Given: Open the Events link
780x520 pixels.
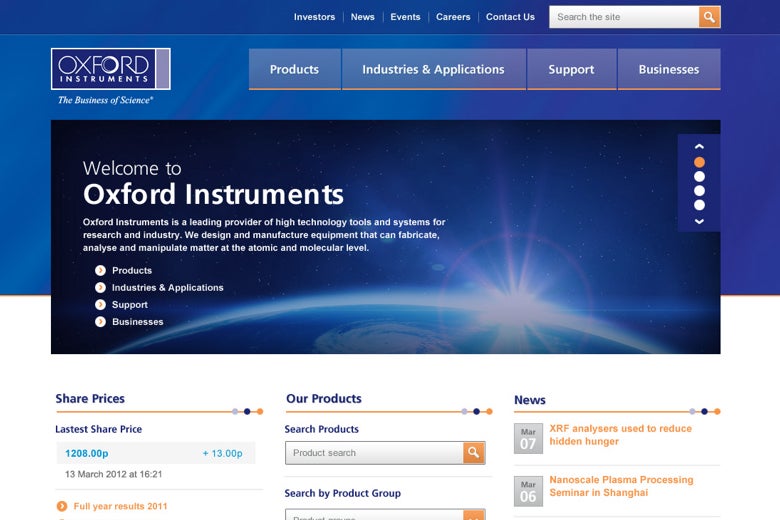Looking at the screenshot, I should click(x=405, y=17).
